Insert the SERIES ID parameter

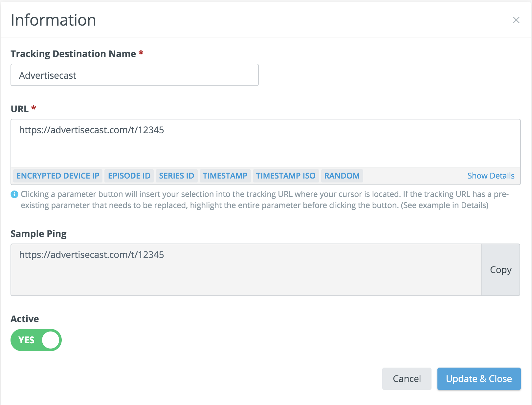point(176,176)
